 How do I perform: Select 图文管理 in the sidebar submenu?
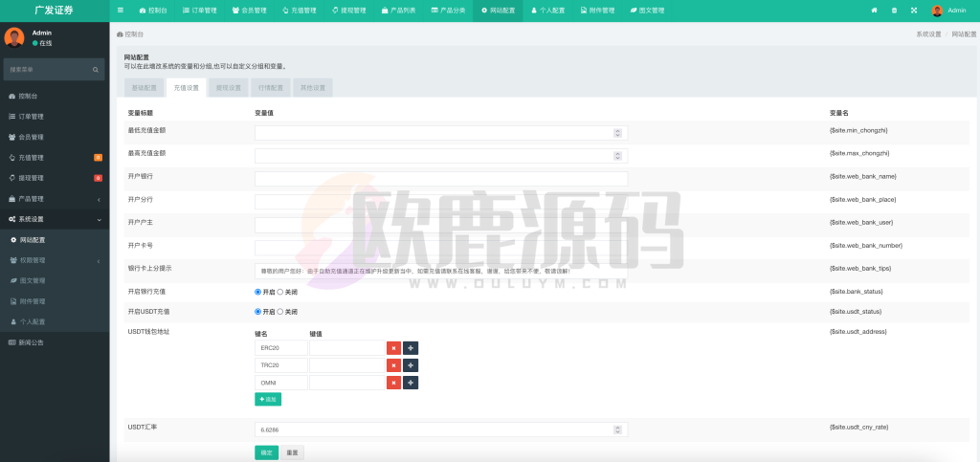click(x=55, y=281)
